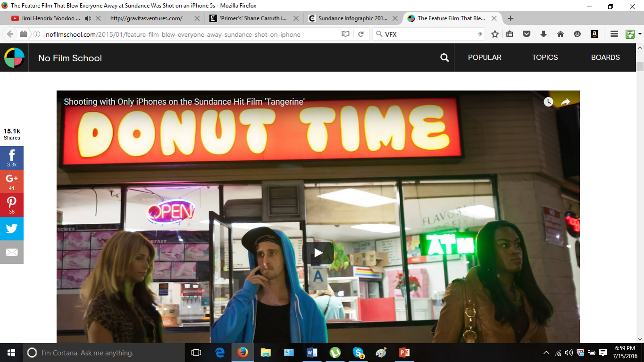The image size is (644, 362).
Task: Open uTorrent from taskbar
Action: point(335,353)
